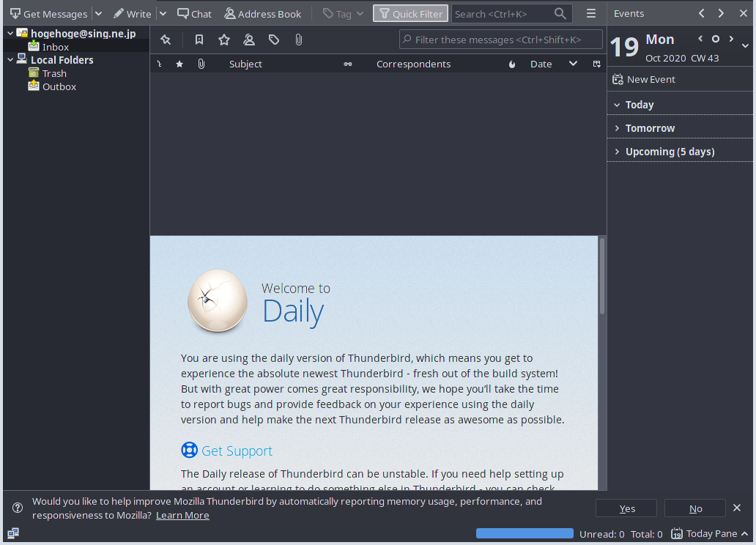Toggle the Quick Filter bar
The height and width of the screenshot is (545, 756).
coord(410,14)
